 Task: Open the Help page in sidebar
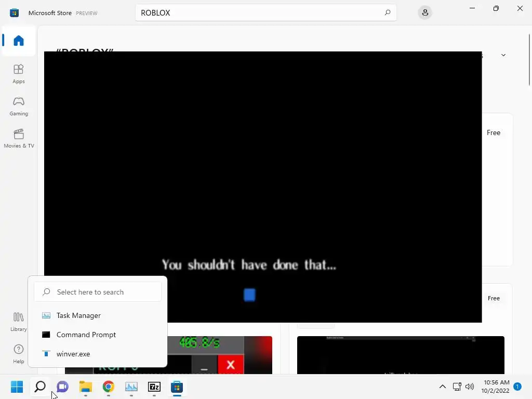[19, 354]
